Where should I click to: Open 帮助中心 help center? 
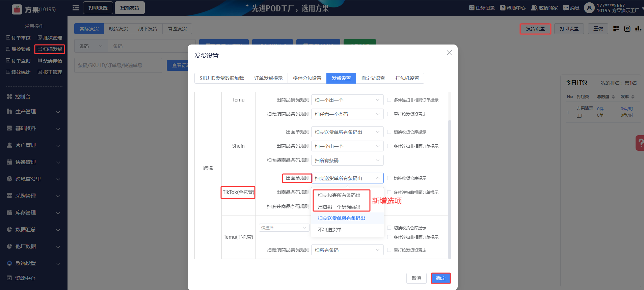tap(503, 8)
